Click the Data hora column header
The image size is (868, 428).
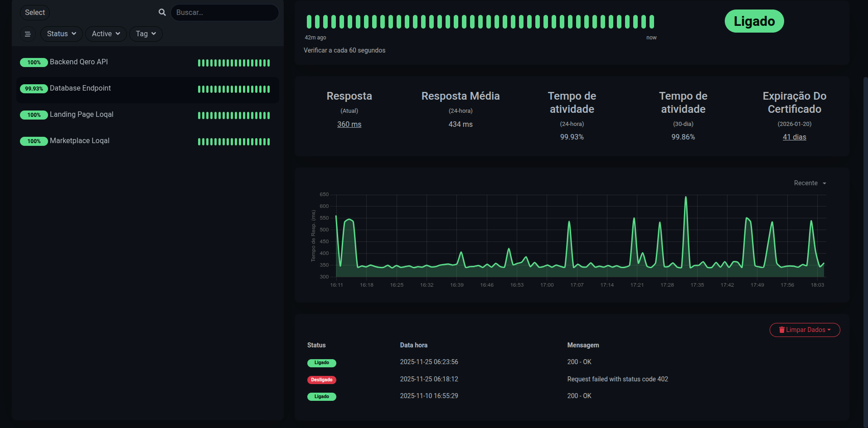[x=413, y=345]
